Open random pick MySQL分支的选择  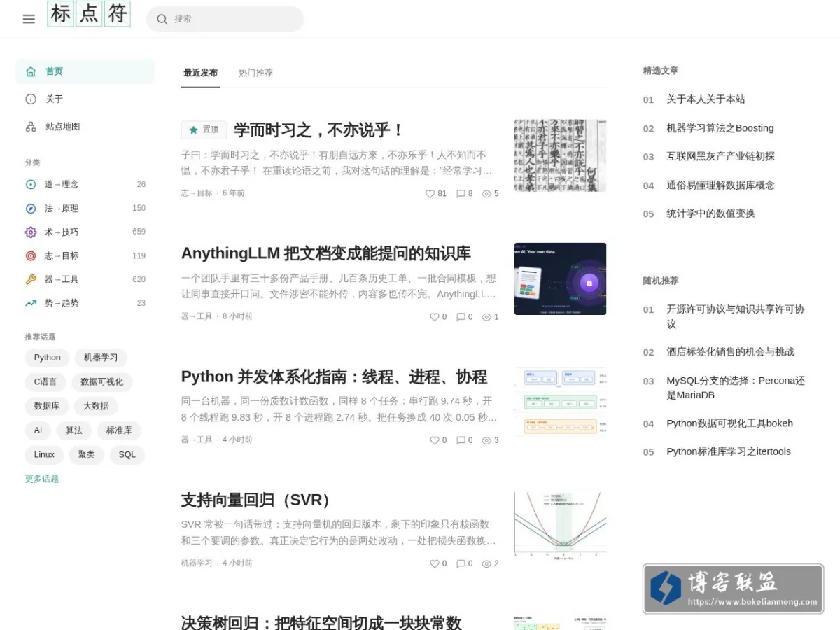pos(736,388)
